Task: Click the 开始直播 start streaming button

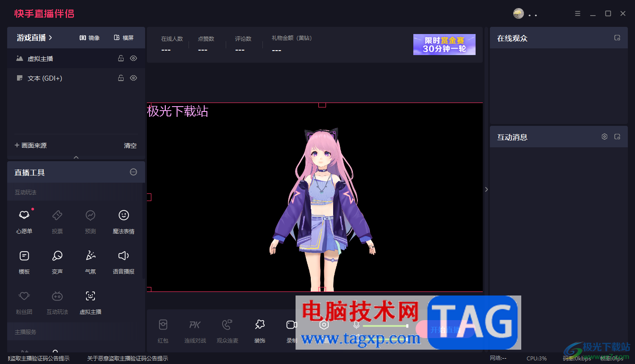Action: point(445,330)
